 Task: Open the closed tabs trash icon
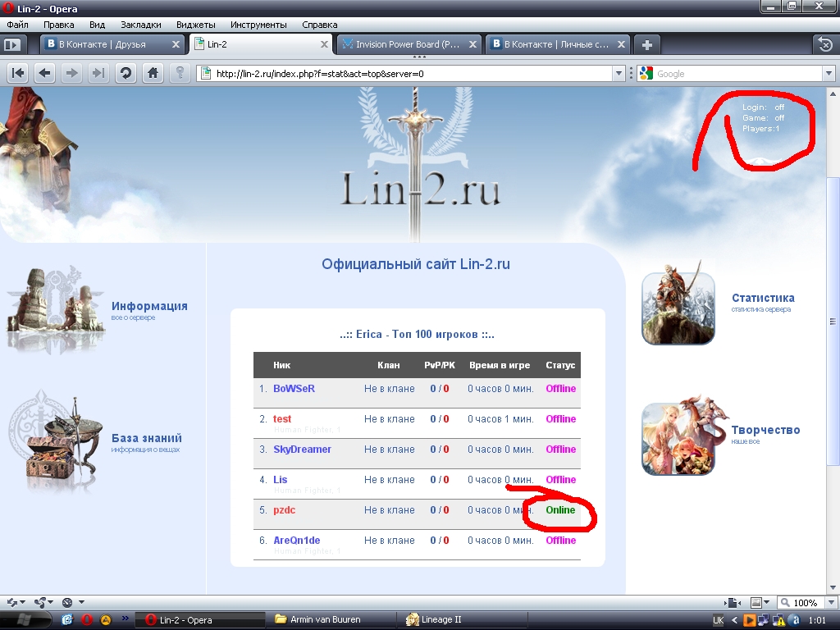[825, 44]
